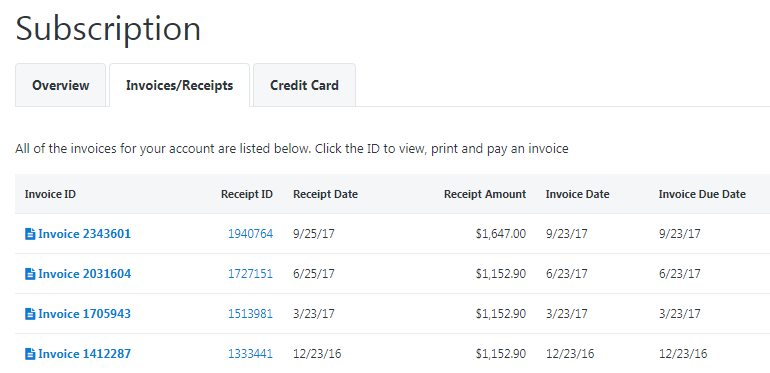The height and width of the screenshot is (373, 770).
Task: Click receipt date 6/25/17
Action: (314, 273)
